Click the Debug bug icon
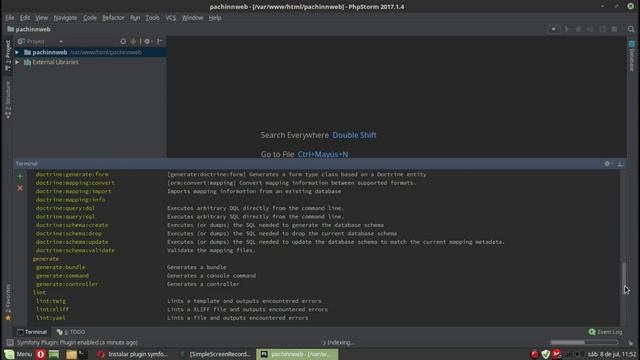 pos(578,29)
